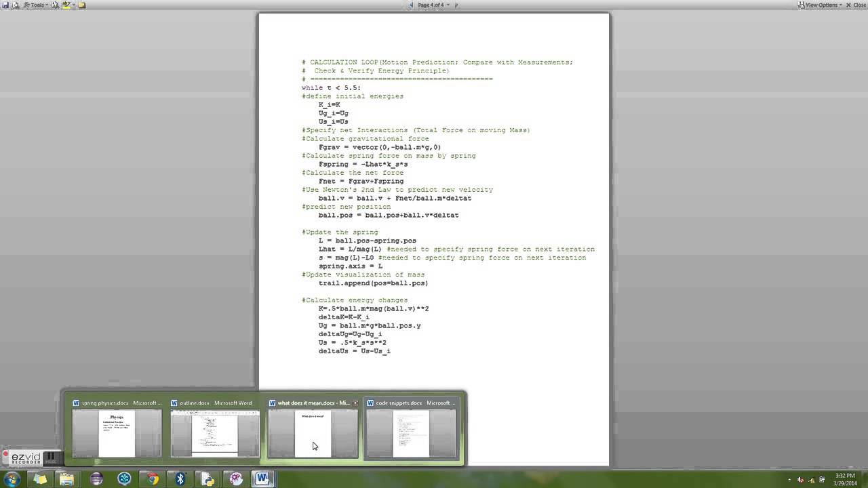Click the Research binoculars icon
This screenshot has height=488, width=868.
point(56,5)
